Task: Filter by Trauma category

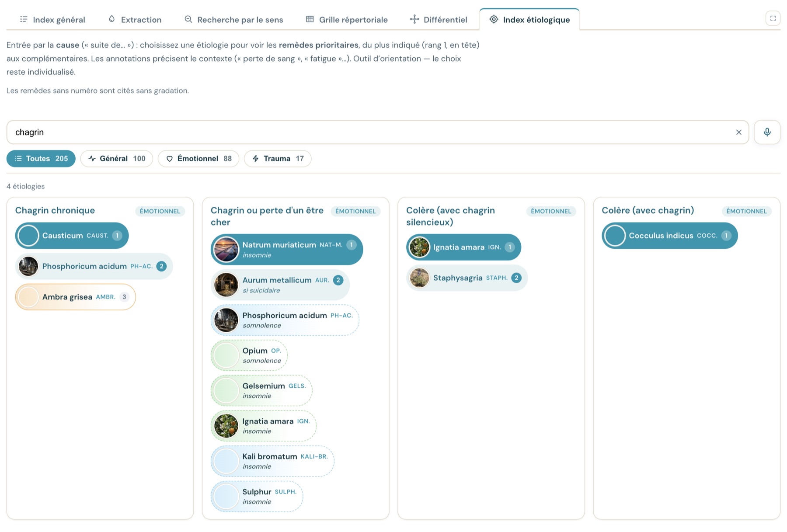Action: (278, 158)
